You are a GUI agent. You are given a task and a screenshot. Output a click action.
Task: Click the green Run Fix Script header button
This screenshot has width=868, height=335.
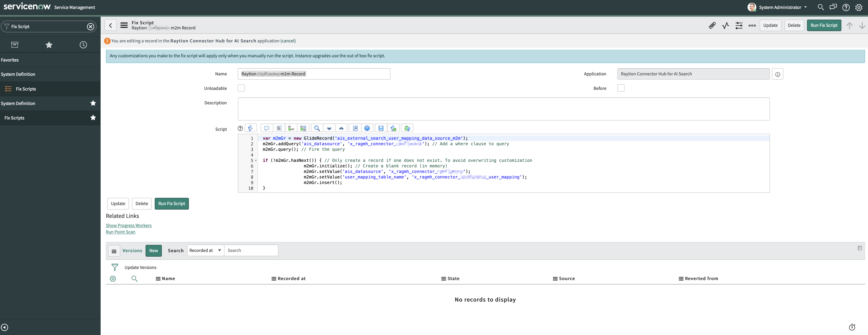[823, 26]
